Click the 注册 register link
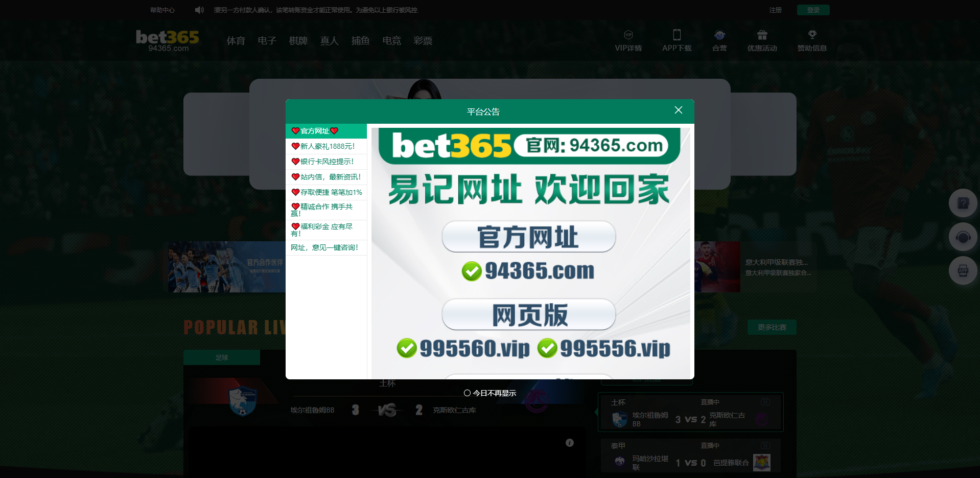This screenshot has width=980, height=478. pos(776,10)
